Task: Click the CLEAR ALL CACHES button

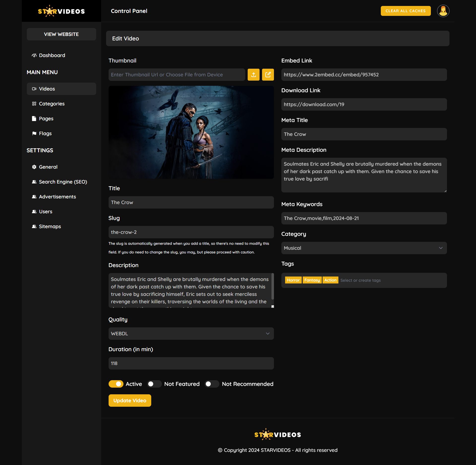Action: pyautogui.click(x=406, y=11)
